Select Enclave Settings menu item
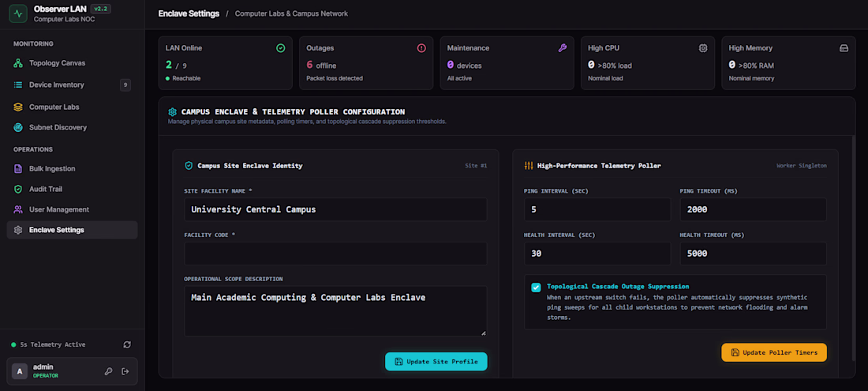Image resolution: width=868 pixels, height=391 pixels. 72,230
